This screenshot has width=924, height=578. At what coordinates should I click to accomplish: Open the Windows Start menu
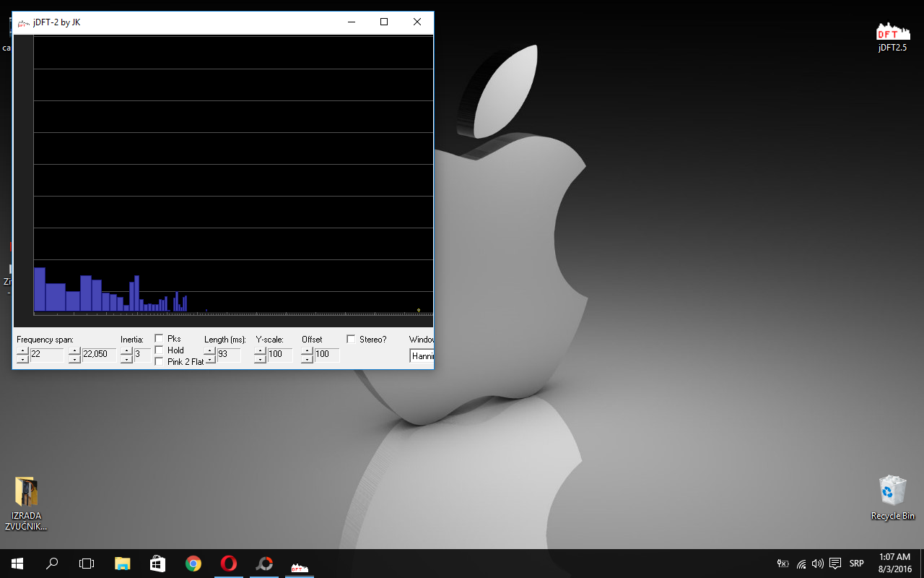(x=17, y=564)
